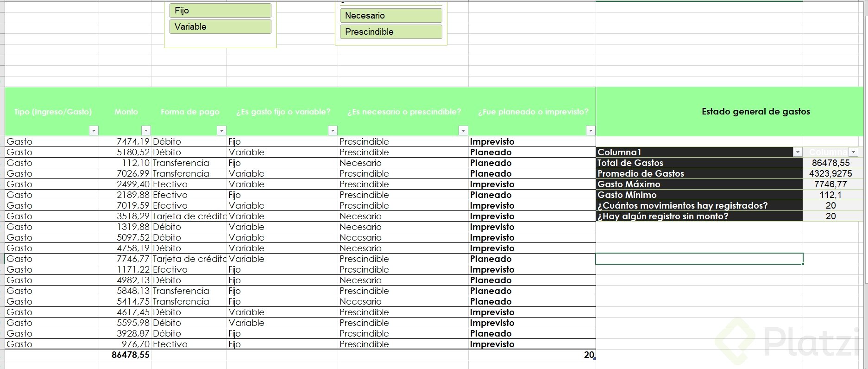Open the ¿Es gasto fijo o variable? filter

pyautogui.click(x=333, y=131)
